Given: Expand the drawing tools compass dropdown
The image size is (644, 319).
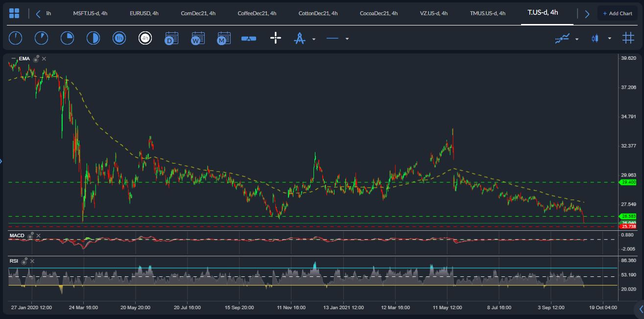Looking at the screenshot, I should (x=313, y=39).
